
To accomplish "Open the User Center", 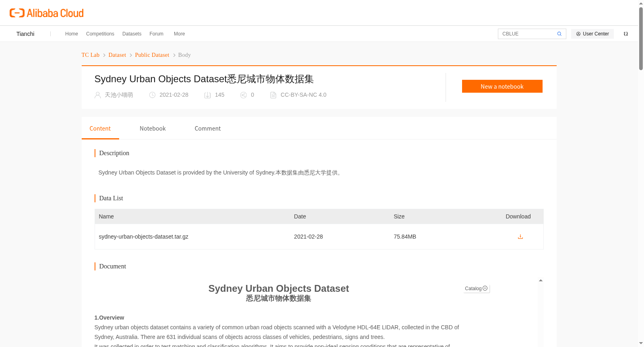I will (592, 34).
